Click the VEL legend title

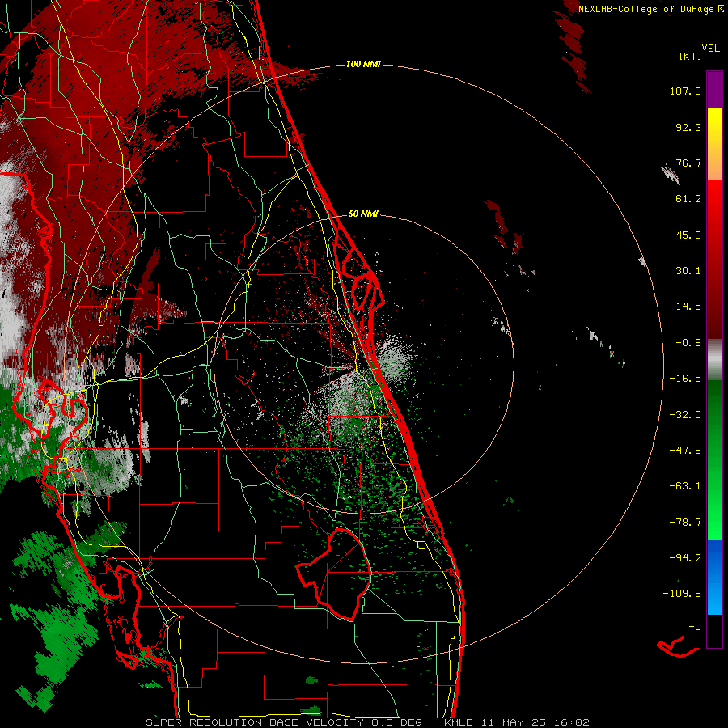click(x=710, y=49)
